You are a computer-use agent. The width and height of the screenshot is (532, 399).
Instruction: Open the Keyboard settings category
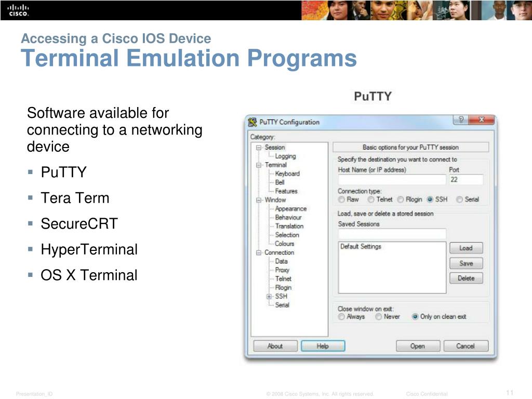click(x=287, y=174)
